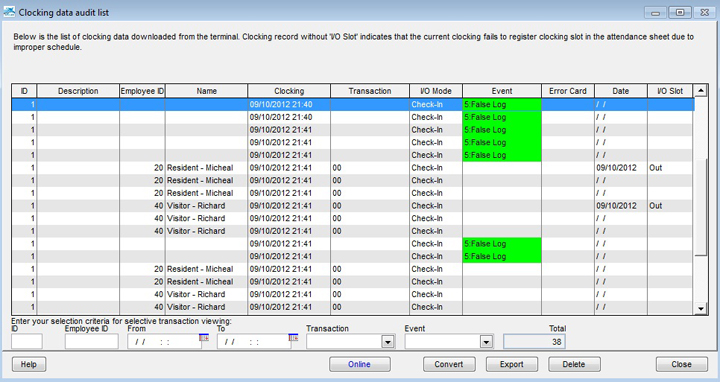
Task: Click the Date column header
Action: point(621,91)
